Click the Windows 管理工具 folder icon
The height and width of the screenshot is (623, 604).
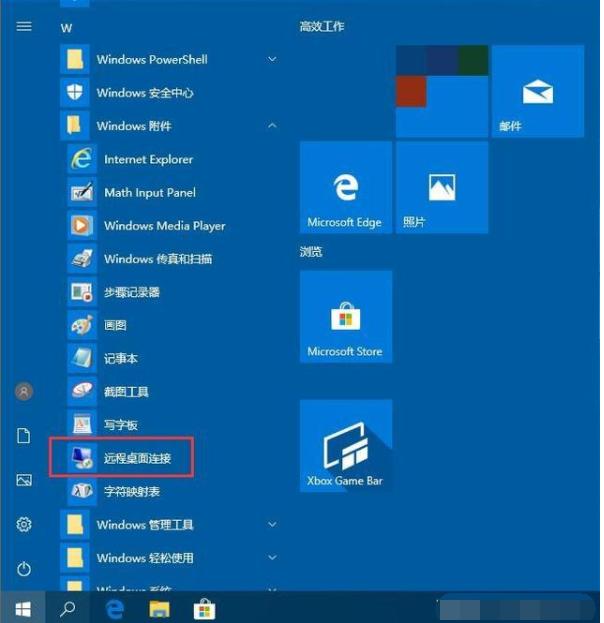(x=75, y=524)
